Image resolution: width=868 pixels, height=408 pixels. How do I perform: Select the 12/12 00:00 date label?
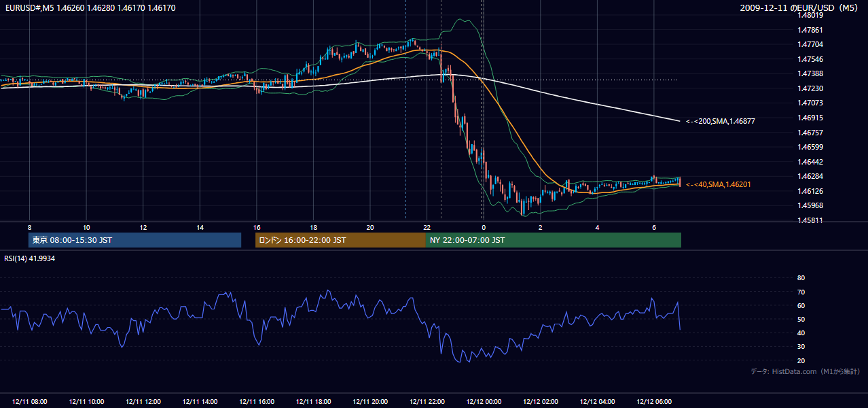point(484,402)
